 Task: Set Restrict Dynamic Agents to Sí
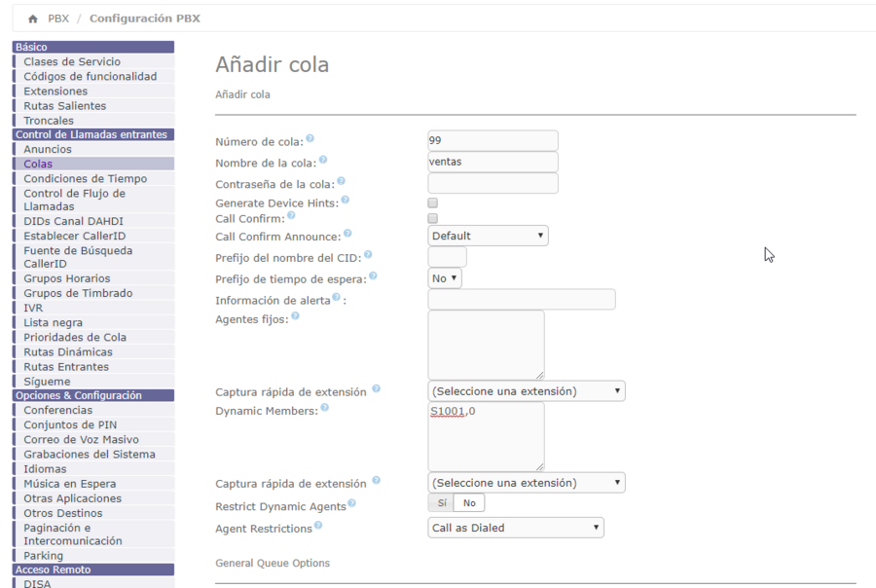tap(442, 503)
